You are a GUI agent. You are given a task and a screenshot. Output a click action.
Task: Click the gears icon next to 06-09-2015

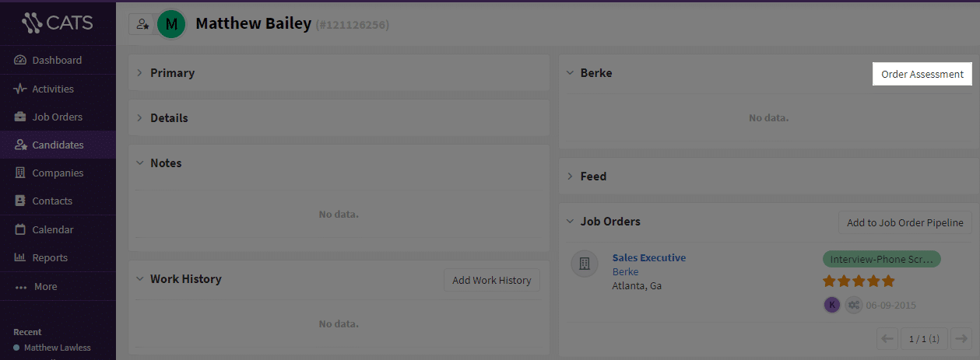pos(854,305)
